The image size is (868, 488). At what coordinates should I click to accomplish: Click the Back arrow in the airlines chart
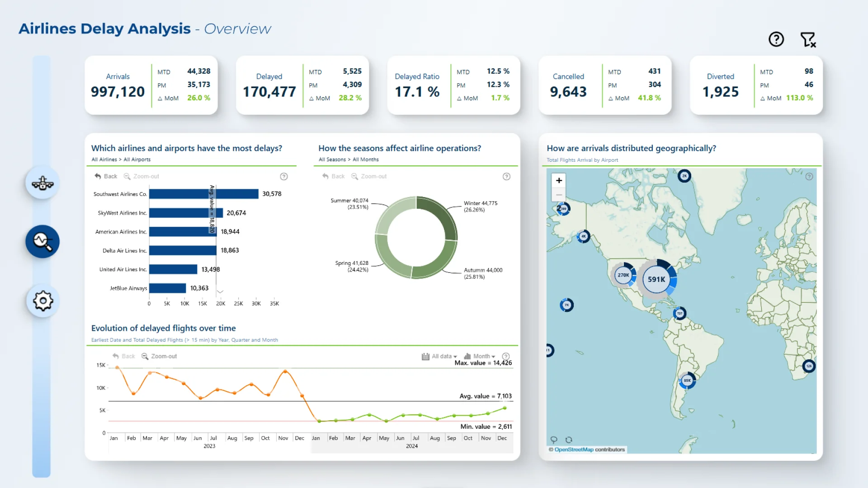coord(106,176)
